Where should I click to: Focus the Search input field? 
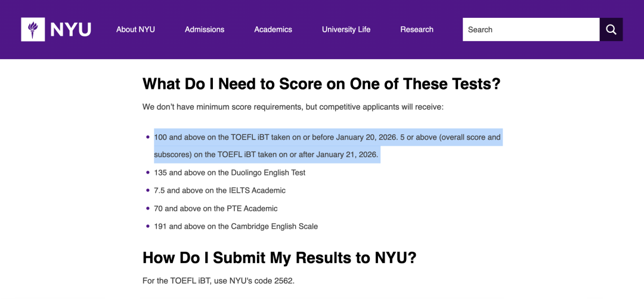531,29
